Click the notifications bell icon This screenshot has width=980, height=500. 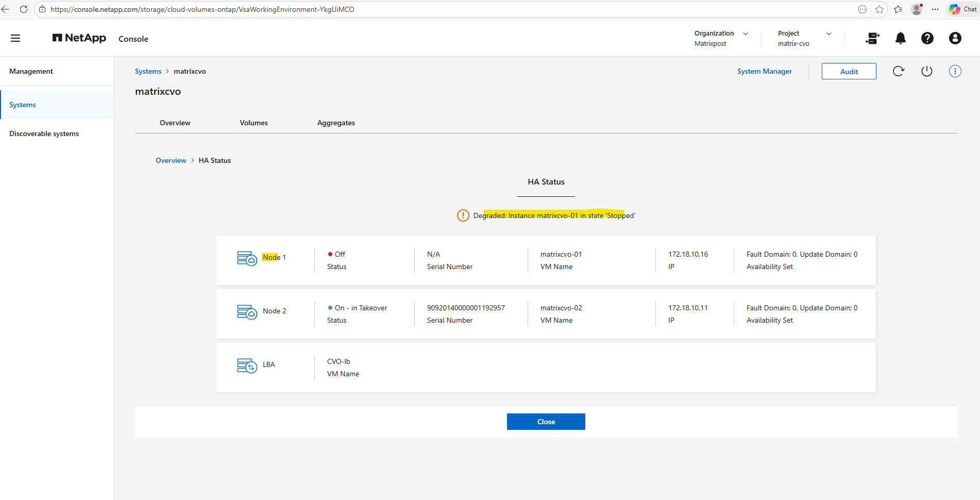tap(900, 38)
